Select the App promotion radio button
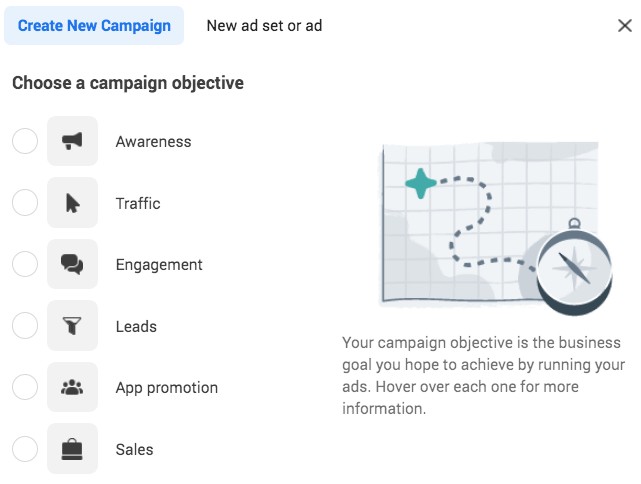641x484 pixels. point(25,387)
